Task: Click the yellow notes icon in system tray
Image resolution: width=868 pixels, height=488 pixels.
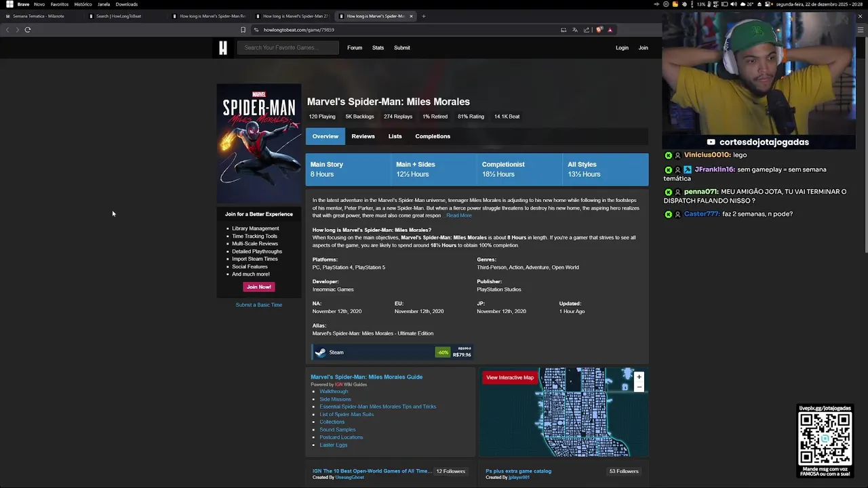Action: coord(675,4)
